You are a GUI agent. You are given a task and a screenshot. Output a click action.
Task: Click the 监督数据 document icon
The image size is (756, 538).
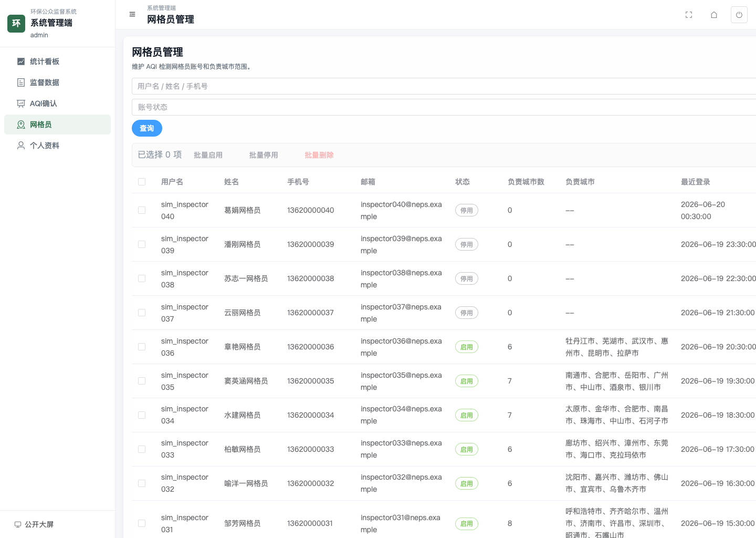[x=21, y=82]
